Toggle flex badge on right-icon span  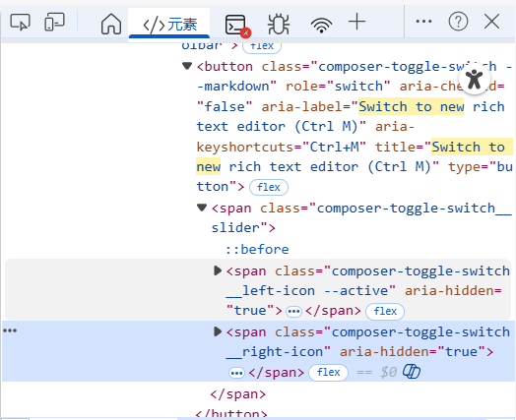pyautogui.click(x=328, y=373)
